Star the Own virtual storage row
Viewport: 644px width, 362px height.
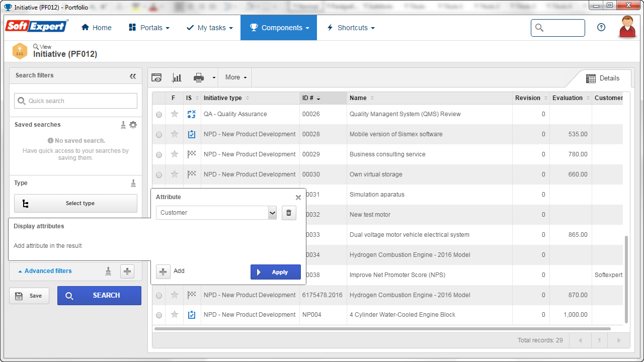tap(175, 174)
